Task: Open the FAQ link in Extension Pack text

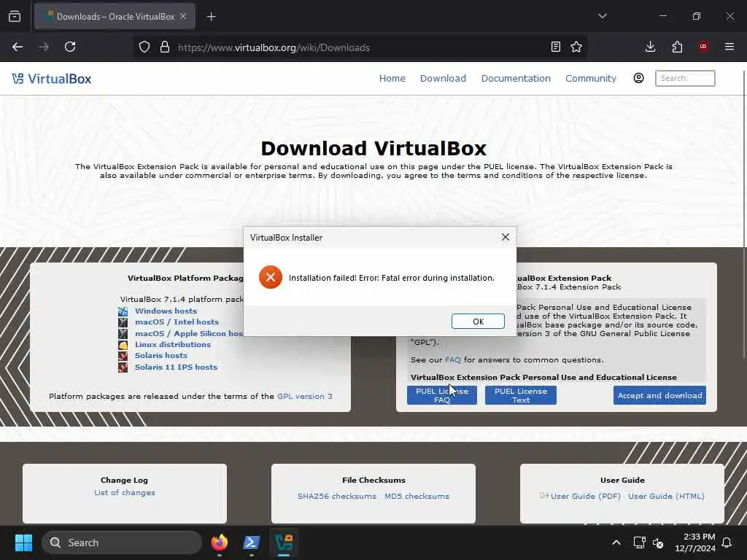Action: 452,360
